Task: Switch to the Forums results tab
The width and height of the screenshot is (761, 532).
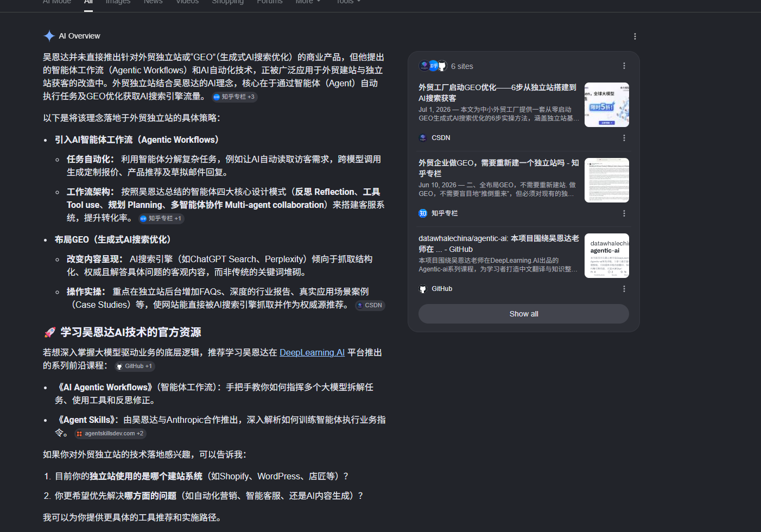Action: point(270,2)
